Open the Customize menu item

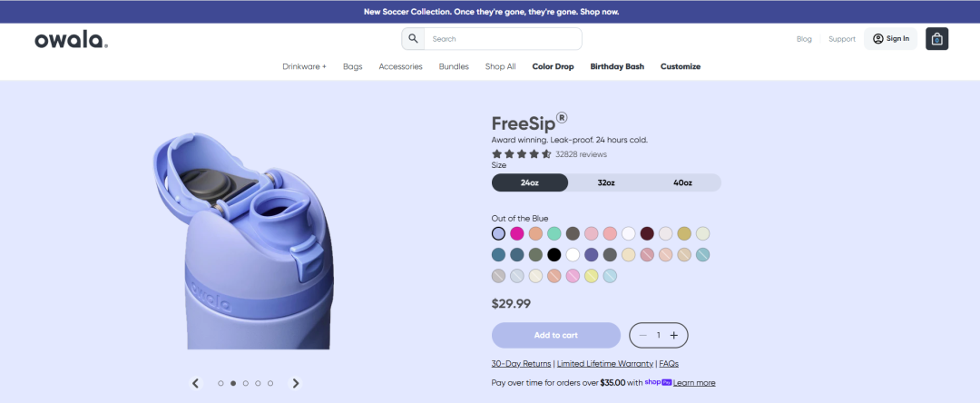tap(681, 66)
